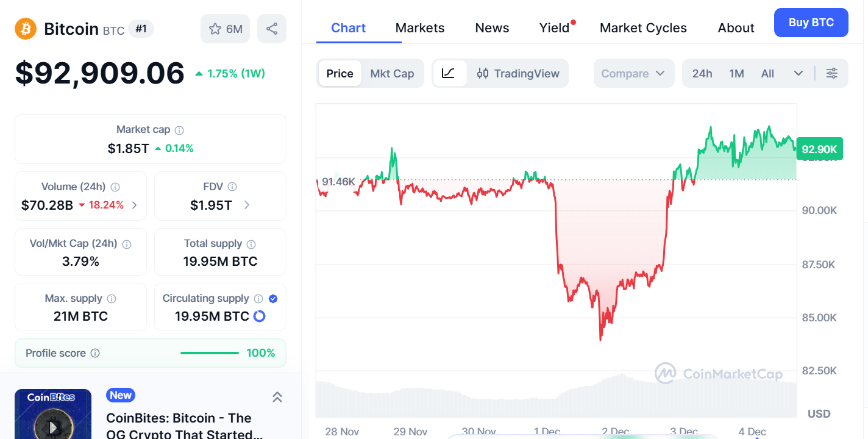Open the Compare dropdown
Screen dimensions: 868x439
tap(633, 73)
